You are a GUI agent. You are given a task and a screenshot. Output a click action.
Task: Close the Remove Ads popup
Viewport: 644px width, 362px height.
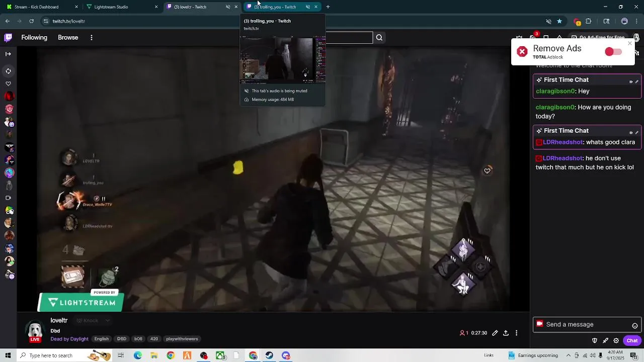(x=629, y=43)
